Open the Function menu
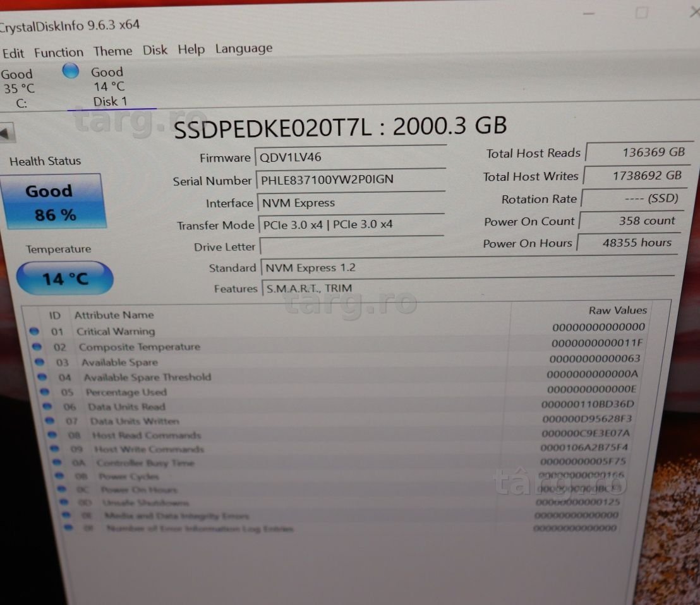700x605 pixels. point(59,52)
